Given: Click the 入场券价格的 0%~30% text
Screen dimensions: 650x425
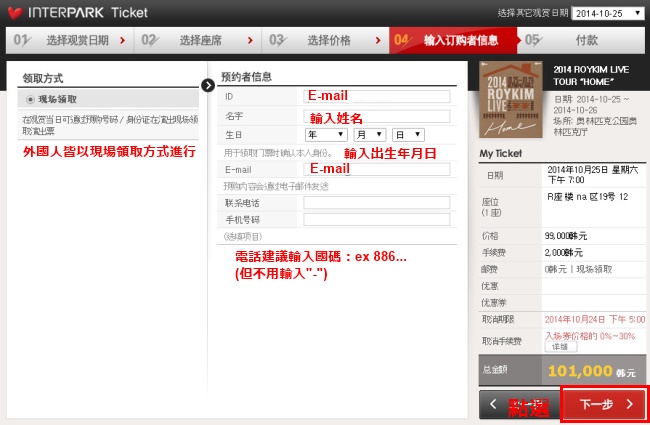Looking at the screenshot, I should [589, 336].
